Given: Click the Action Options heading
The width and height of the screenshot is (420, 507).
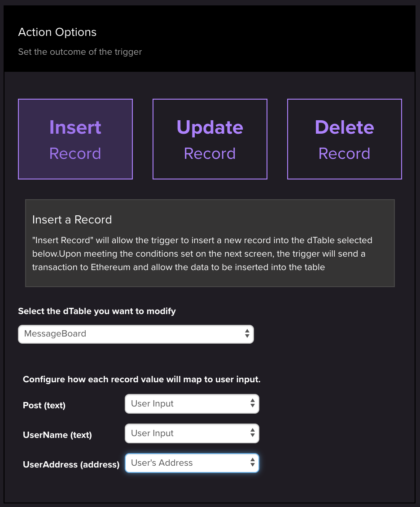Looking at the screenshot, I should (57, 32).
